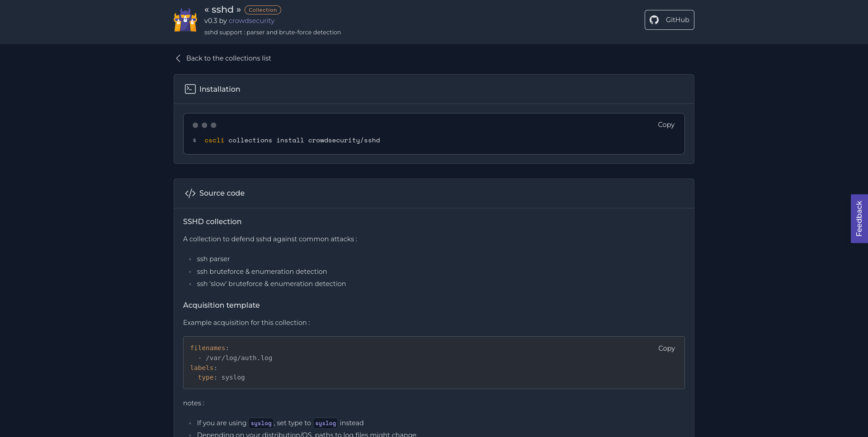Click the sshd page title
Image resolution: width=868 pixels, height=437 pixels.
pos(222,9)
